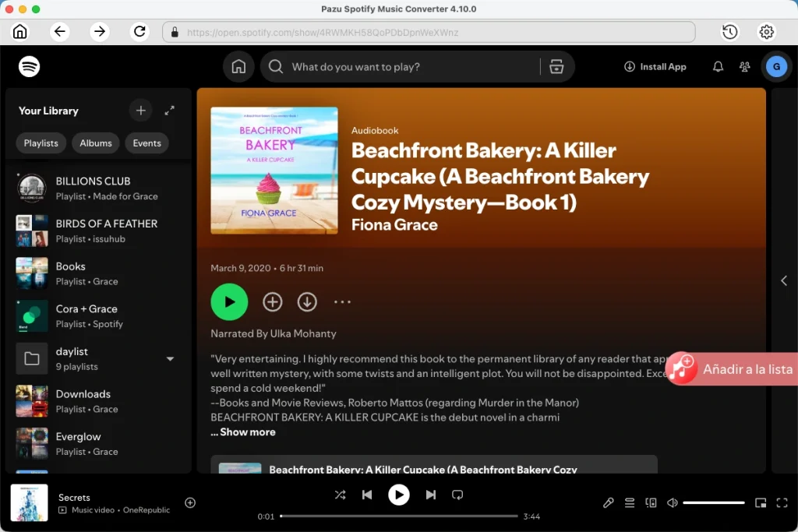Open the play queue
Screen dimensions: 798x532
[630, 502]
